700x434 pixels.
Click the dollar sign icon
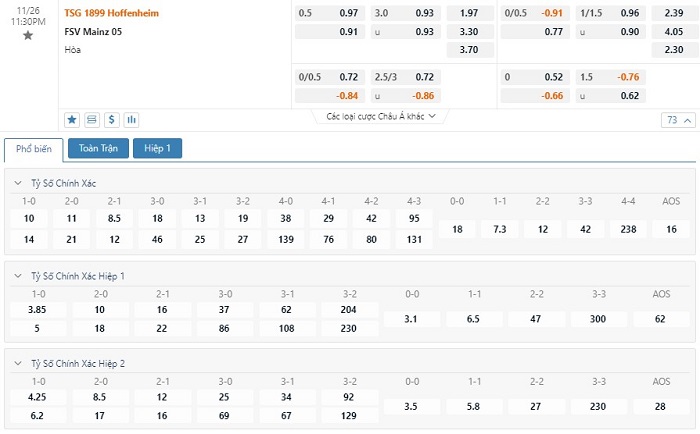112,120
